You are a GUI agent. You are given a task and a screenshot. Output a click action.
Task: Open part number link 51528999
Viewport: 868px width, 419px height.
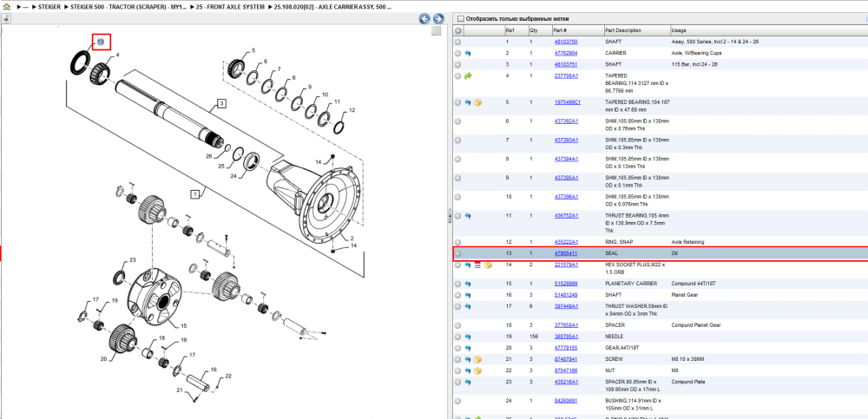click(566, 284)
